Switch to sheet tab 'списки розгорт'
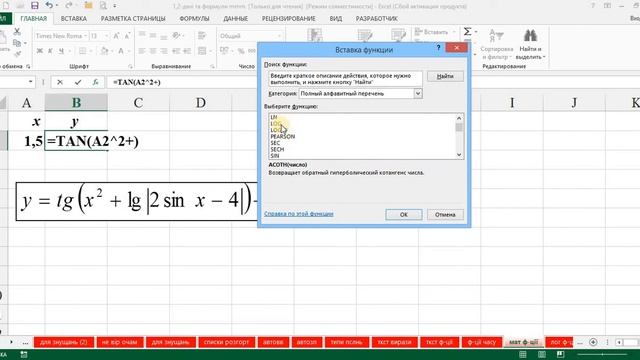 [227, 342]
